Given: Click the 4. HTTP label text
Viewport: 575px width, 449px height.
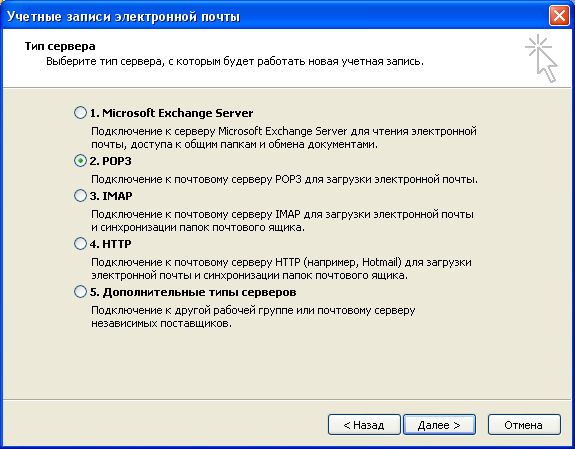Looking at the screenshot, I should (x=110, y=244).
